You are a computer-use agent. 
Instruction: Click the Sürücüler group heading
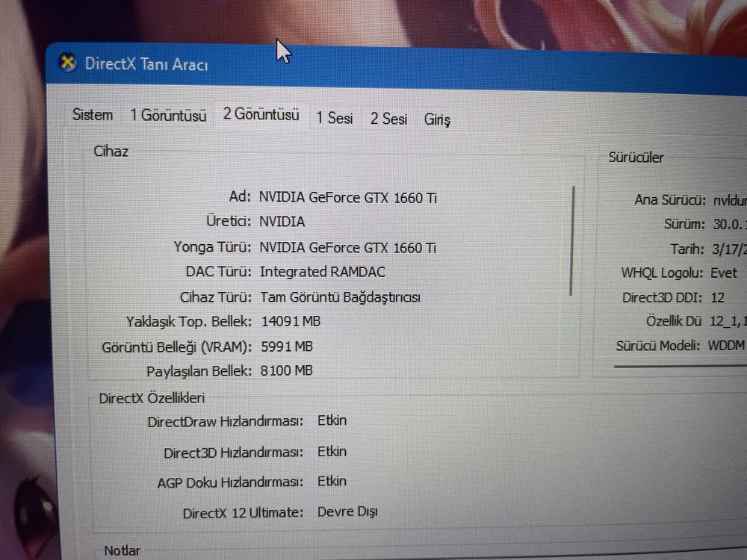point(636,158)
